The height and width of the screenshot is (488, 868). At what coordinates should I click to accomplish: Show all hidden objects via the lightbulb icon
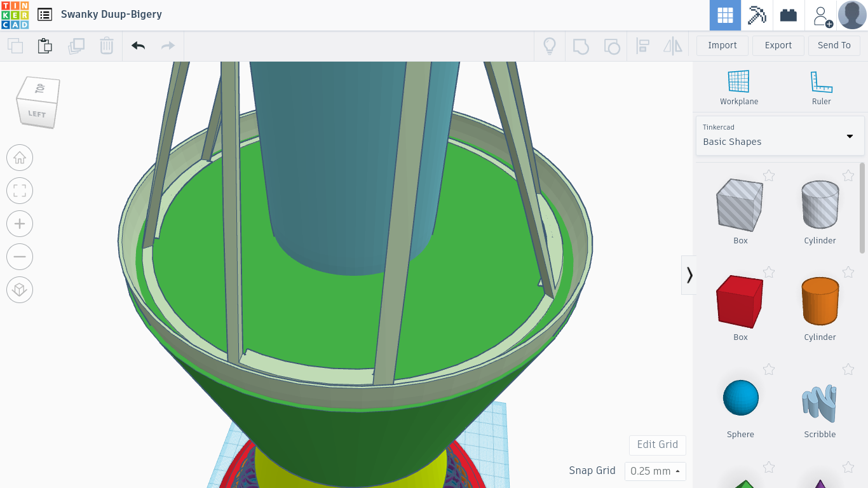[550, 46]
